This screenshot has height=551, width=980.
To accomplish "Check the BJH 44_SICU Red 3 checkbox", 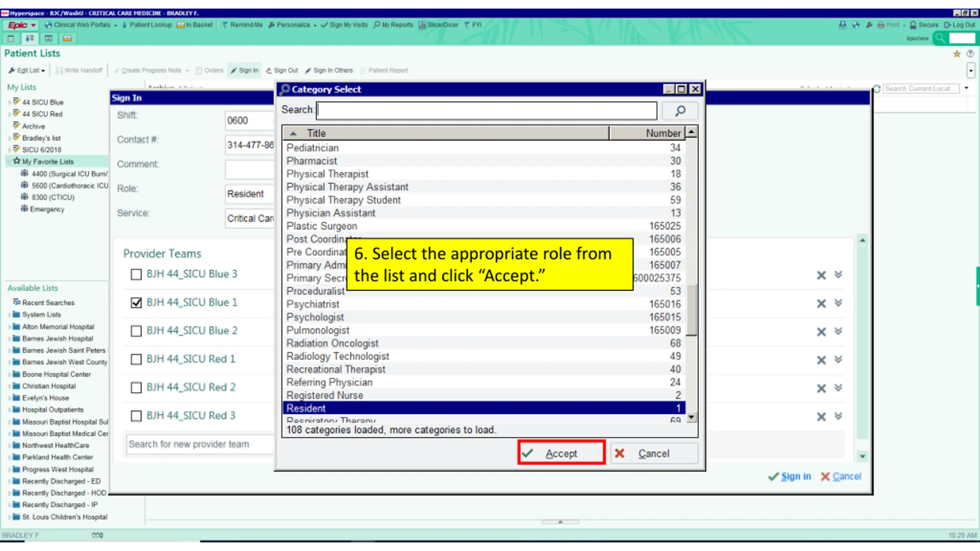I will click(136, 416).
